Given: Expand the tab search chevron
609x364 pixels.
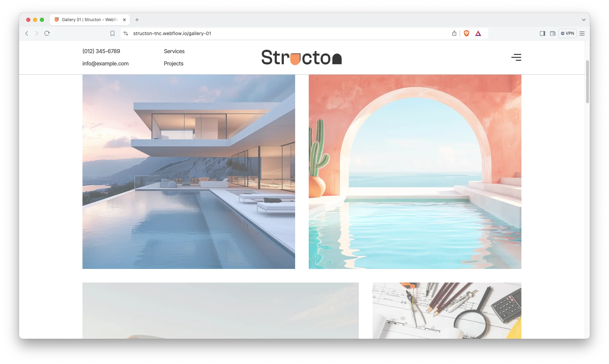Looking at the screenshot, I should (583, 20).
